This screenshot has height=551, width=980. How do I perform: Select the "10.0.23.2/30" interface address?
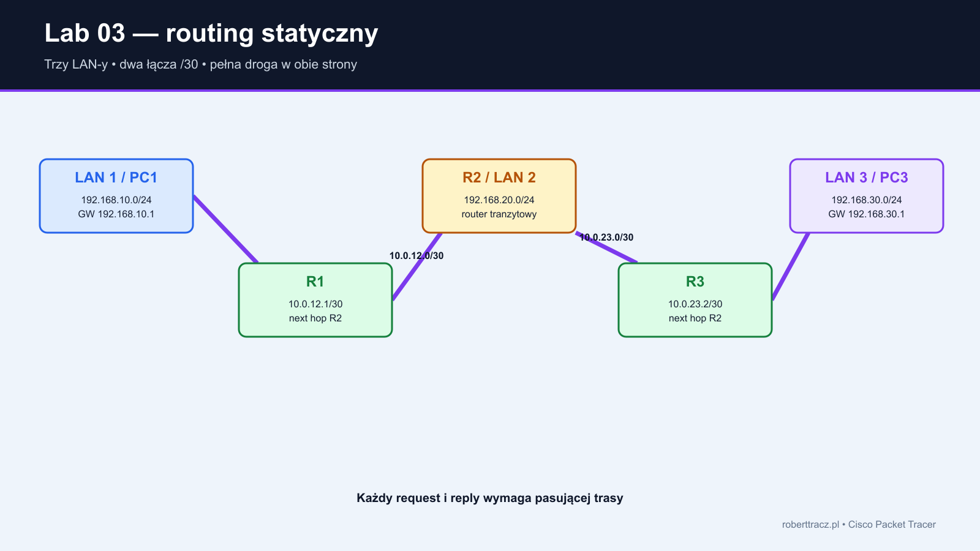695,304
